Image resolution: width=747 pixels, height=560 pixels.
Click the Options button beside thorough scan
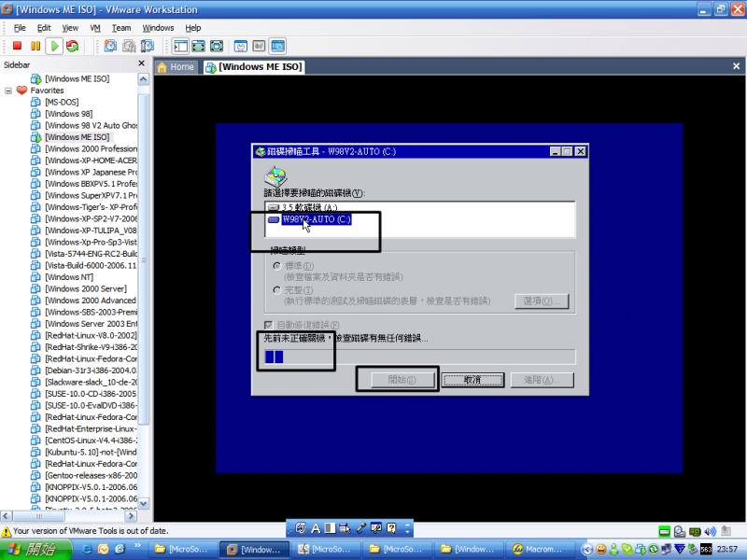[542, 301]
